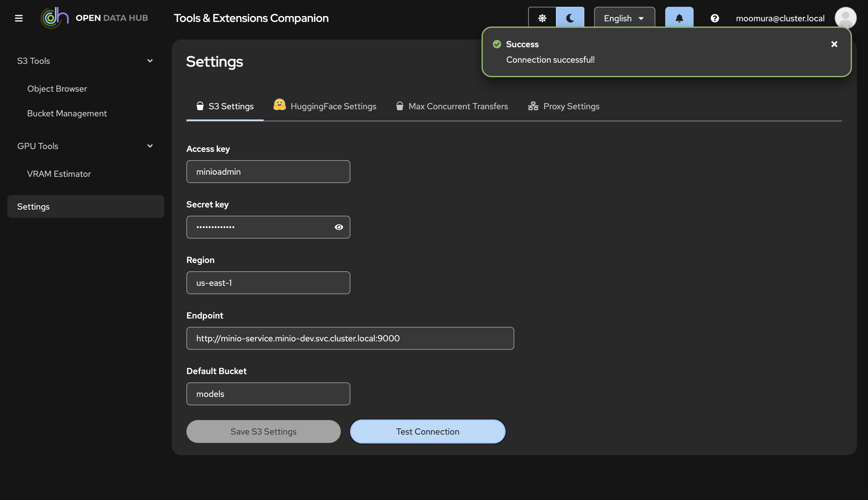
Task: Switch to light theme
Action: click(x=542, y=18)
